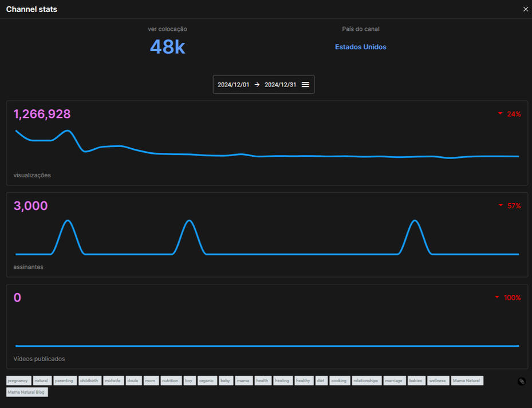Click the pregnancy tag

(19, 381)
